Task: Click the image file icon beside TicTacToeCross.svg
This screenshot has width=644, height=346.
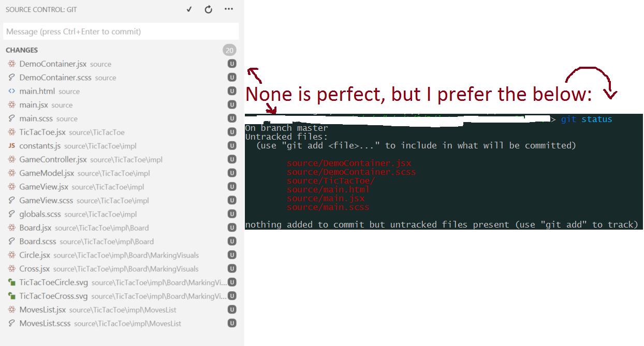Action: tap(11, 296)
